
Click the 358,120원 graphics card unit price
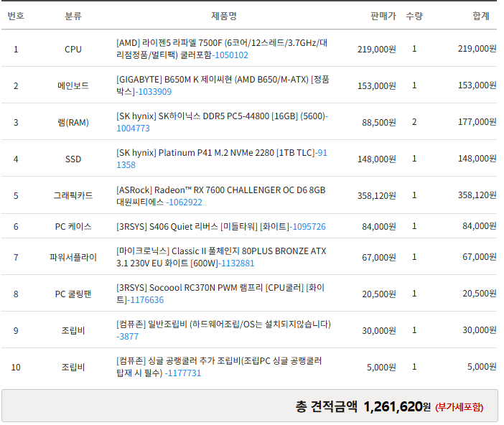377,196
